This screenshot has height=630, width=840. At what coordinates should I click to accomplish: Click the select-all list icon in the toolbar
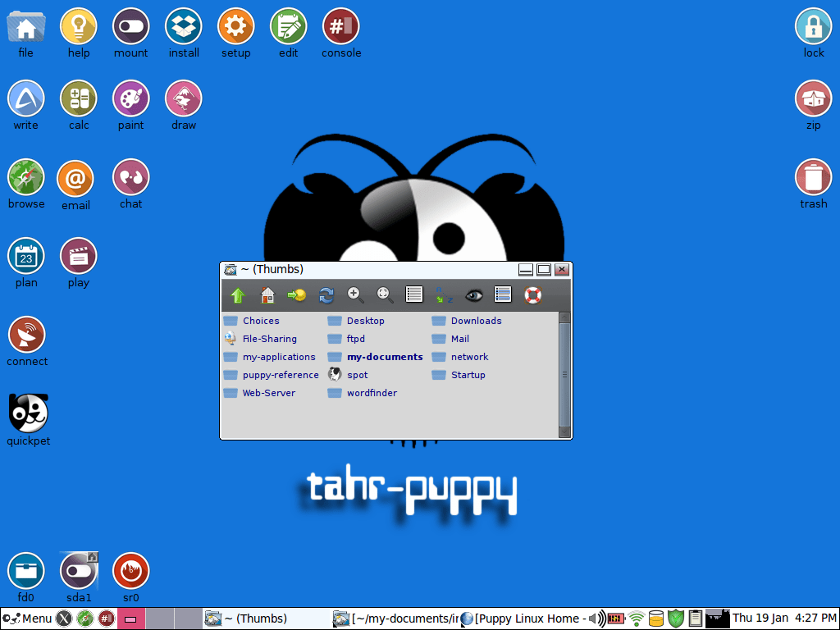click(x=503, y=294)
